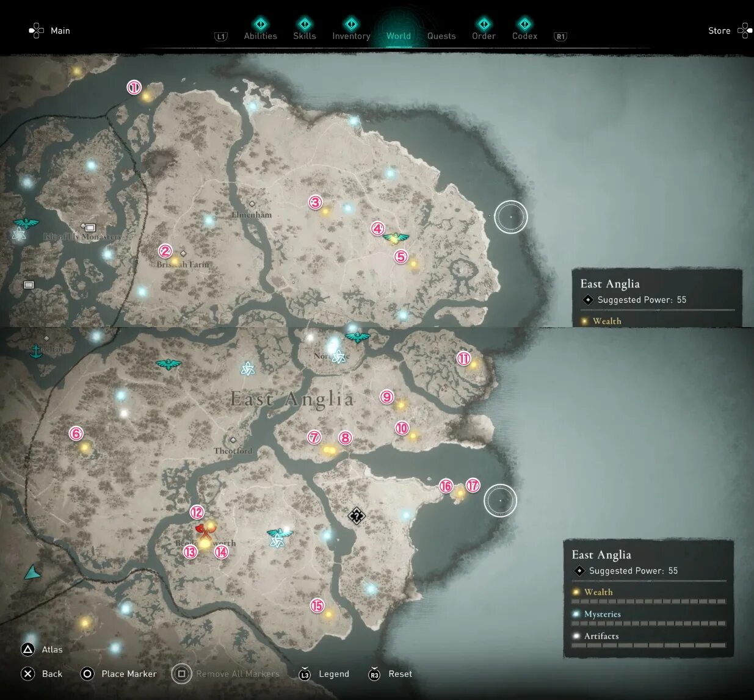The height and width of the screenshot is (700, 754).
Task: Open the Main menu
Action: 60,31
